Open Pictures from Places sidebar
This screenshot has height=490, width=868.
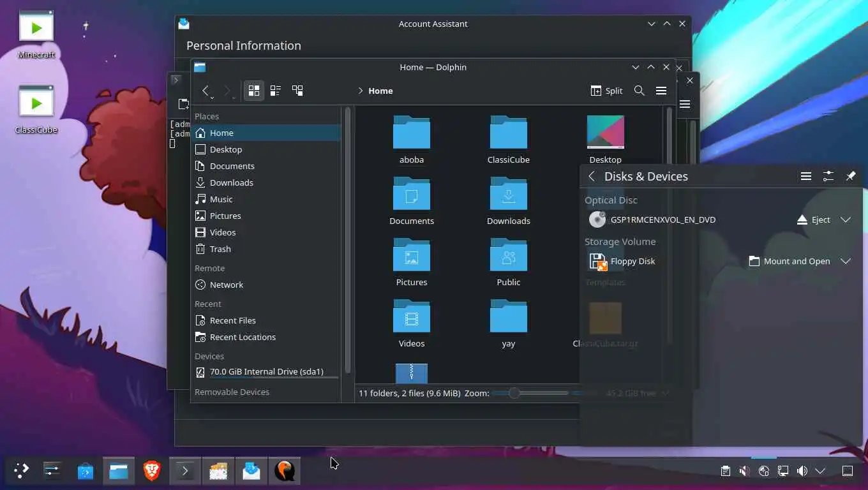[x=267, y=216]
